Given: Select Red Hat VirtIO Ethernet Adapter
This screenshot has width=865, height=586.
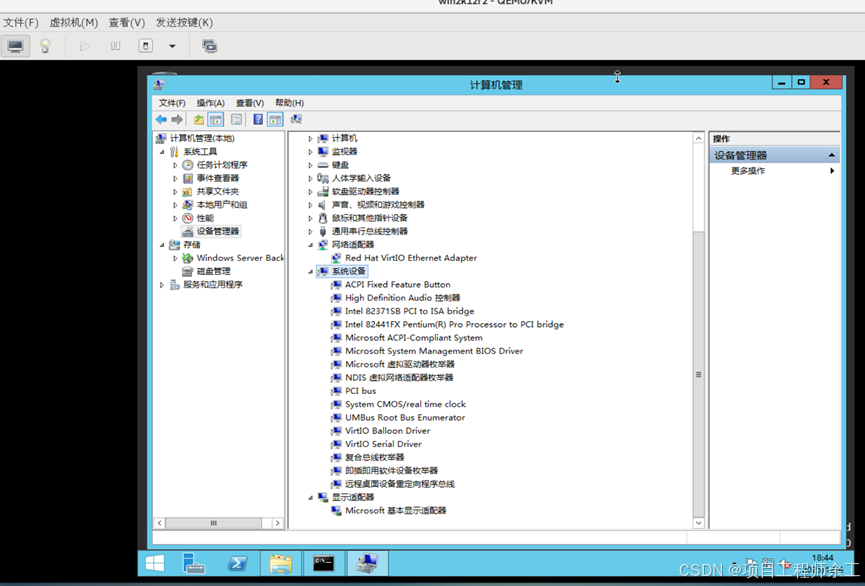Looking at the screenshot, I should (411, 258).
